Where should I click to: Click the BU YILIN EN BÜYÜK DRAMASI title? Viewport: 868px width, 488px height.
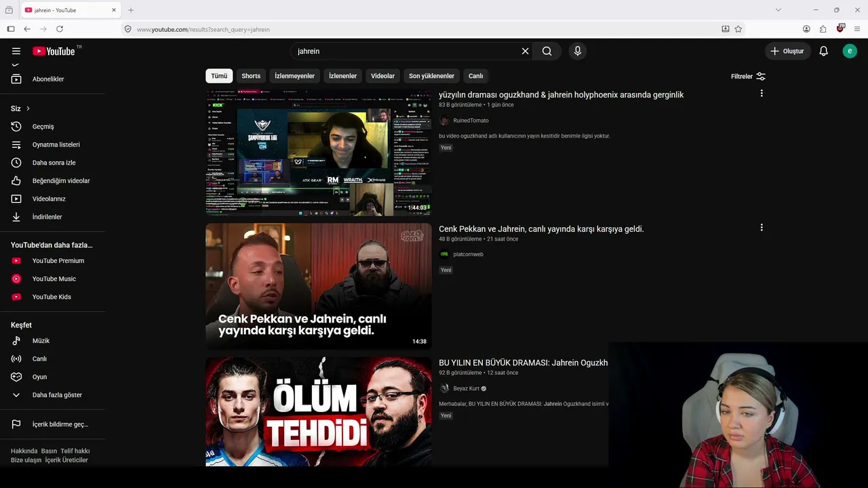click(524, 363)
